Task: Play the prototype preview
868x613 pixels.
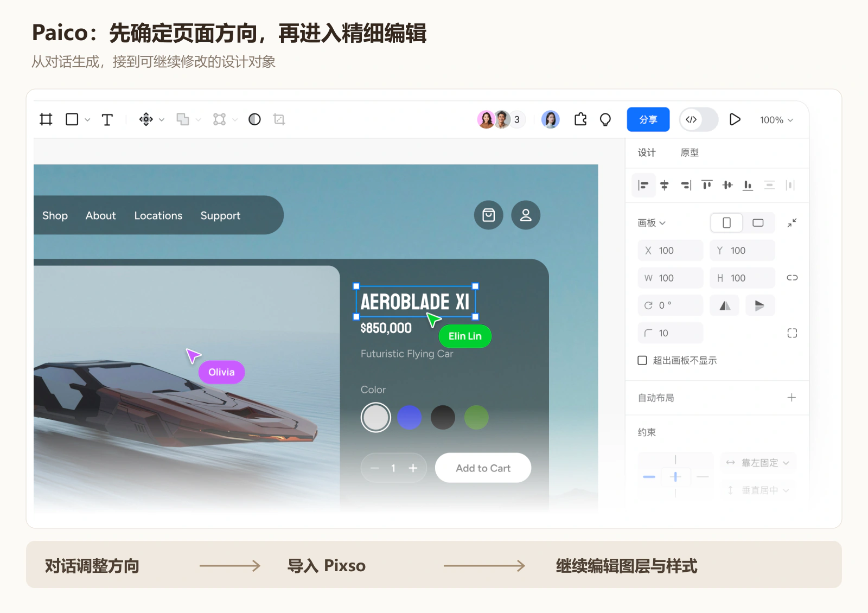Action: point(735,119)
